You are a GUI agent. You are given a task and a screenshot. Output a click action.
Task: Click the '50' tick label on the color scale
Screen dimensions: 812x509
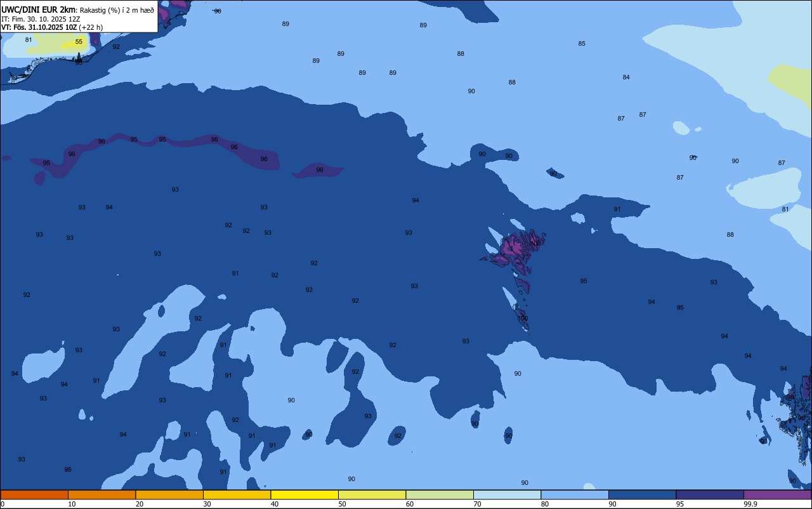click(x=342, y=504)
